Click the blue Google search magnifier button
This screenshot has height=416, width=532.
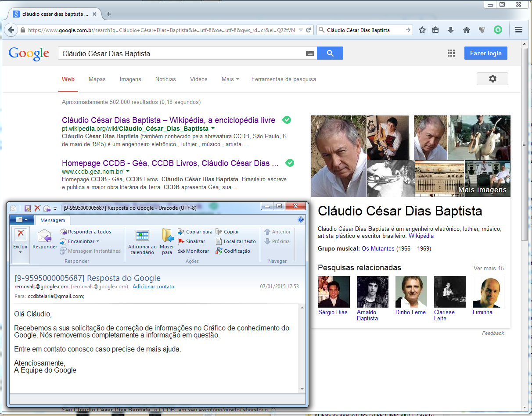pos(330,54)
